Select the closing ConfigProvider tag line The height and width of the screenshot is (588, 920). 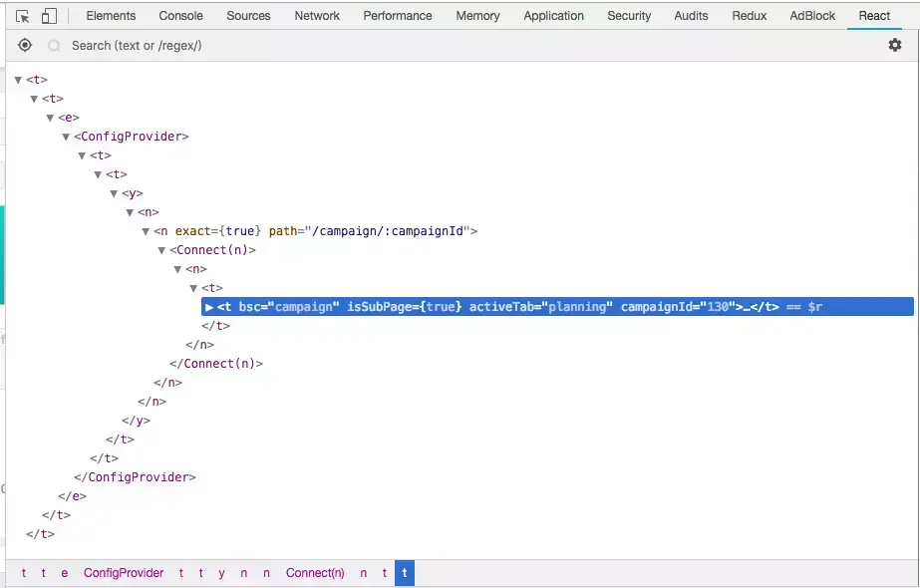(x=135, y=477)
